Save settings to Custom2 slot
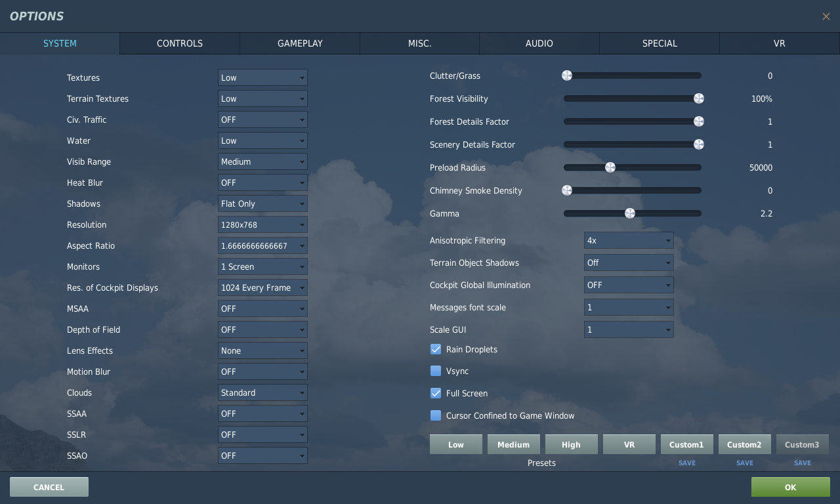Screen dimensions: 840x504 (x=745, y=463)
